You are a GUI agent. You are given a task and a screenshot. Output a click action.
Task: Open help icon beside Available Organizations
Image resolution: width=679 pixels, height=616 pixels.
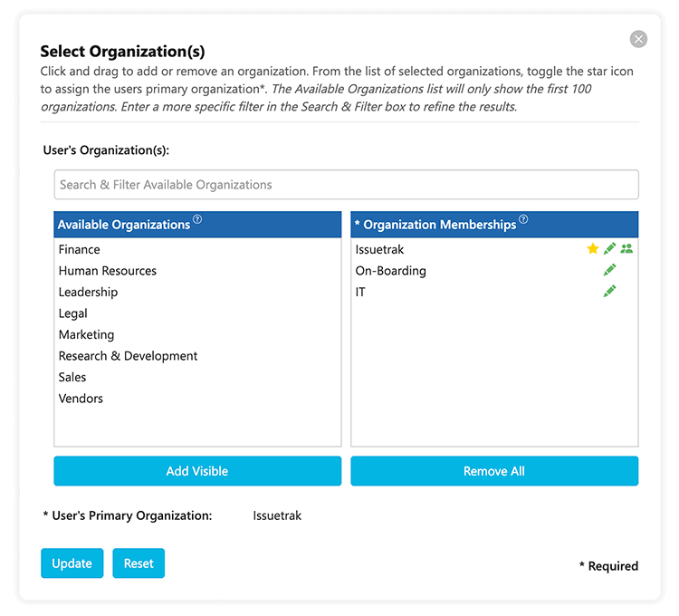197,219
